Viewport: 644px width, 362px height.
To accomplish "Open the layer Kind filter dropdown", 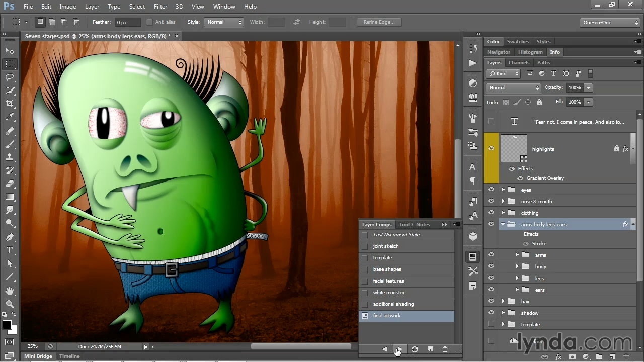I will point(503,74).
